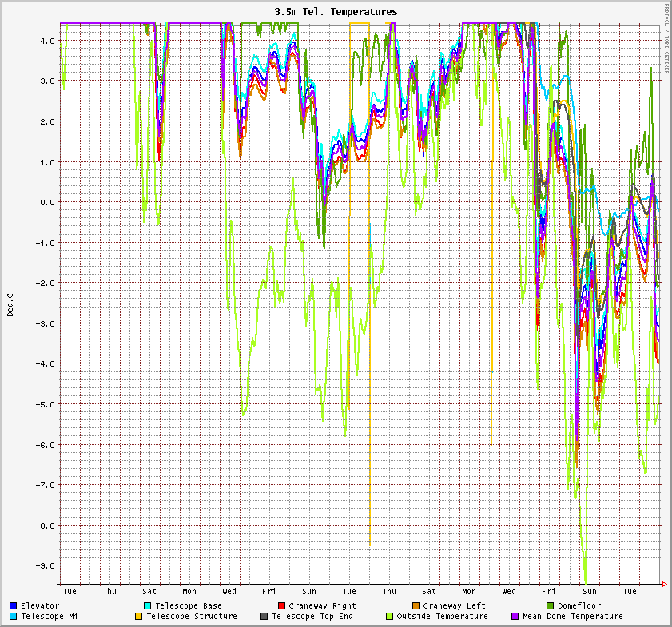Click the purple Mean Dome Temperature swatch
Viewport: 672px width, 627px height.
(x=515, y=616)
